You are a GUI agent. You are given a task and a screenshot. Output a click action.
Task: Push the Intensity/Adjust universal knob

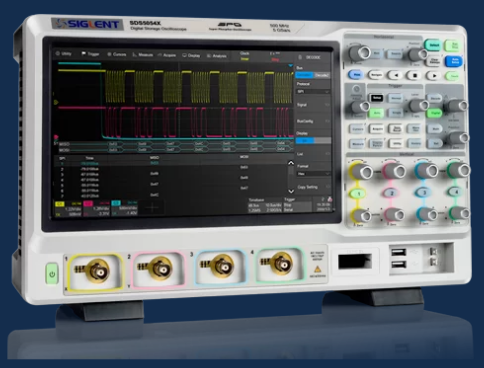(360, 107)
